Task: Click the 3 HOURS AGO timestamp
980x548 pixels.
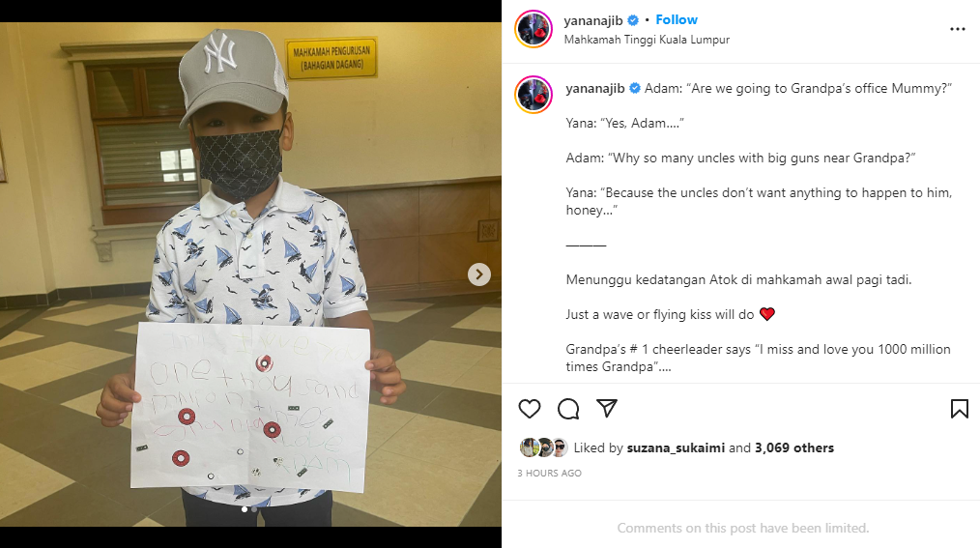Action: [549, 473]
